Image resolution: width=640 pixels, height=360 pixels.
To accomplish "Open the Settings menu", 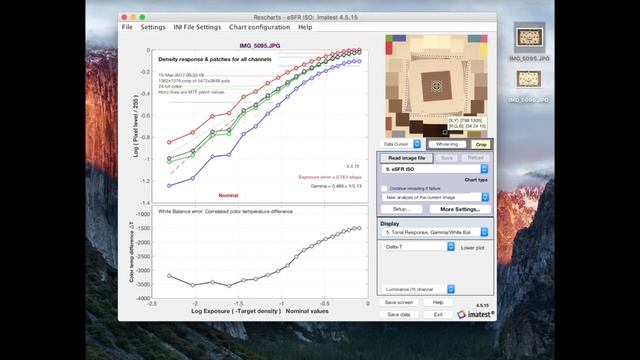I will [x=153, y=27].
